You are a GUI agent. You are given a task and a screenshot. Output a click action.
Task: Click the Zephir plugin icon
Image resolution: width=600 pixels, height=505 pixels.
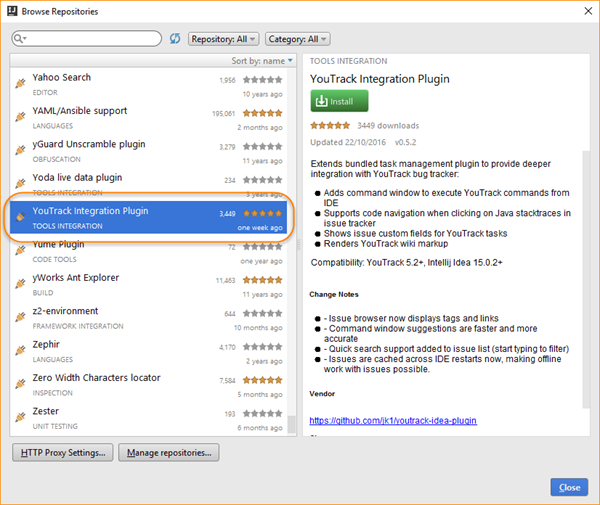point(20,350)
